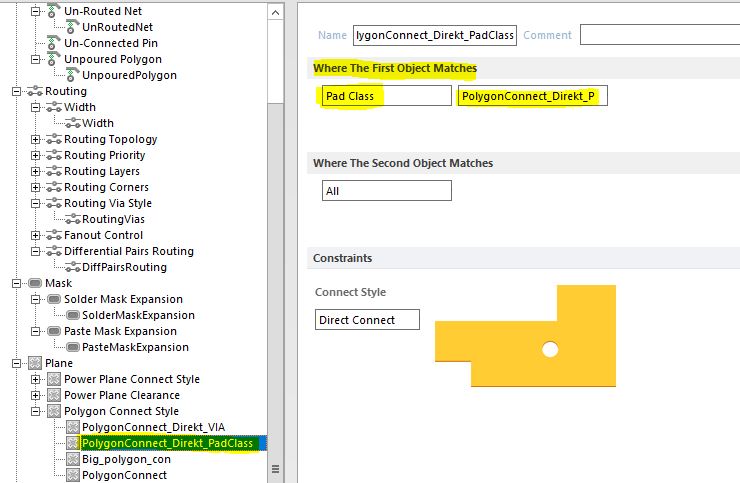Viewport: 740px width, 483px height.
Task: Click the Polygon Connect Style icon
Action: (x=54, y=411)
